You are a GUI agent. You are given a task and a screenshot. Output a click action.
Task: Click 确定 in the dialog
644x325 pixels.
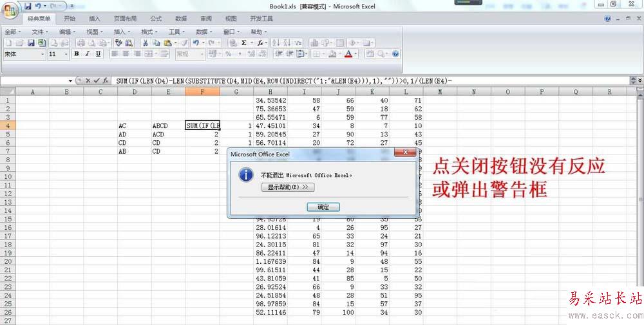(x=323, y=207)
